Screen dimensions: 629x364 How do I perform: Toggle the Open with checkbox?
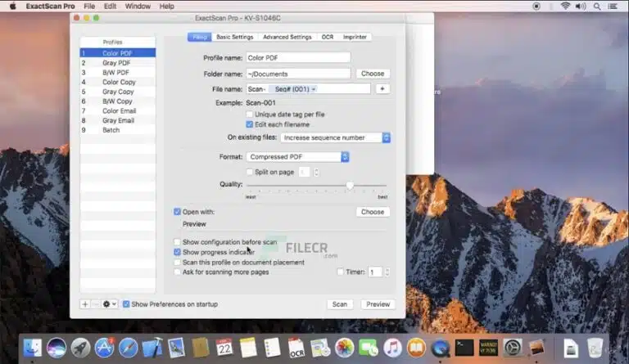tap(177, 211)
